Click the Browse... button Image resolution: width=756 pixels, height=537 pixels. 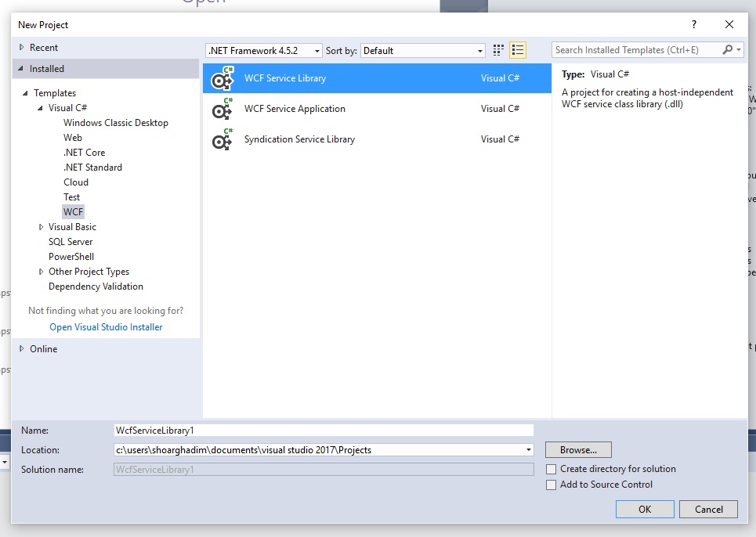(x=578, y=450)
